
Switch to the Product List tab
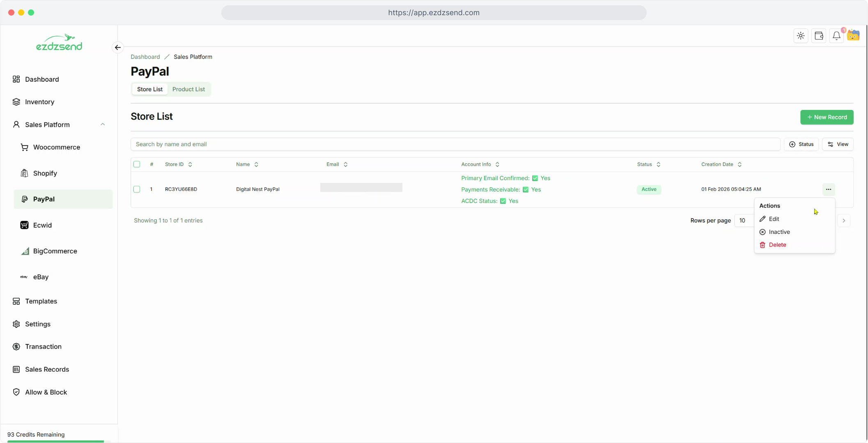188,89
